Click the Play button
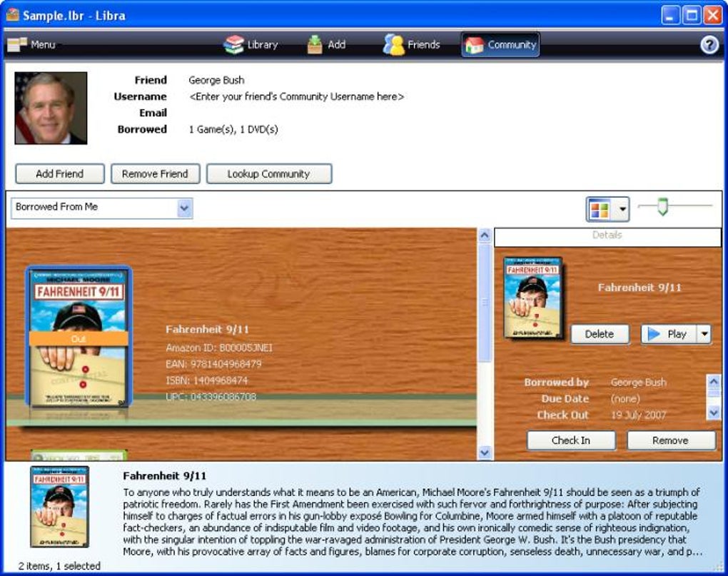 click(669, 334)
